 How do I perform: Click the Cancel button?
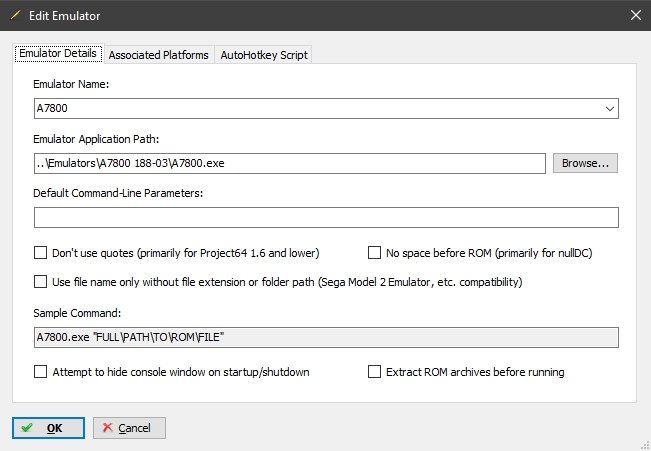(129, 428)
